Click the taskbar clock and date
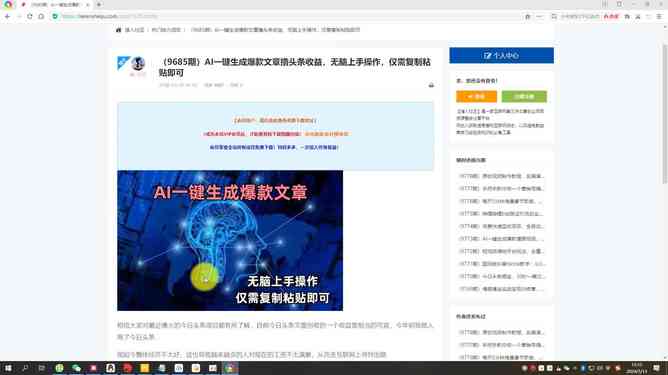 (x=636, y=368)
